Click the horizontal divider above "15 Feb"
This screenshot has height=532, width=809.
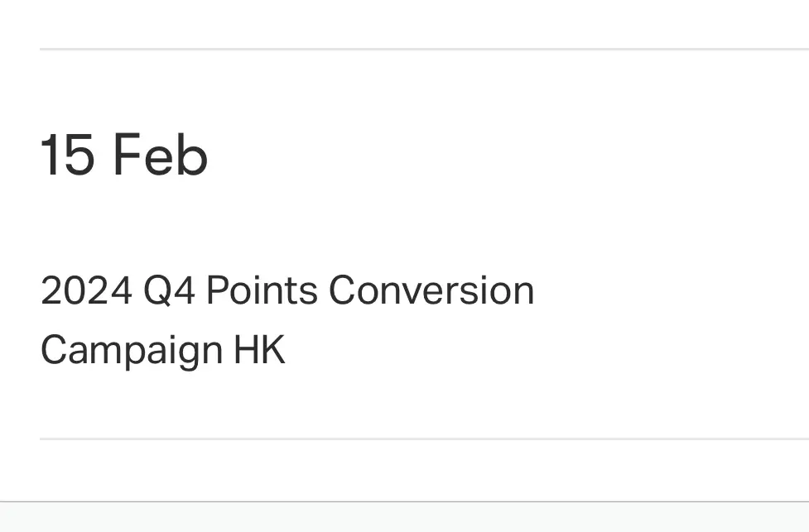[x=424, y=49]
